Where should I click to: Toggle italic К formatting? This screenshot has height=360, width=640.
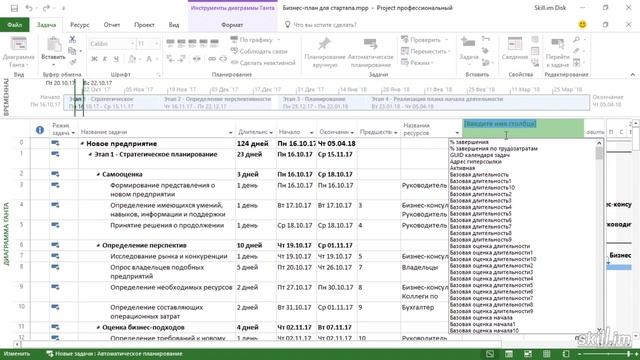coord(105,59)
